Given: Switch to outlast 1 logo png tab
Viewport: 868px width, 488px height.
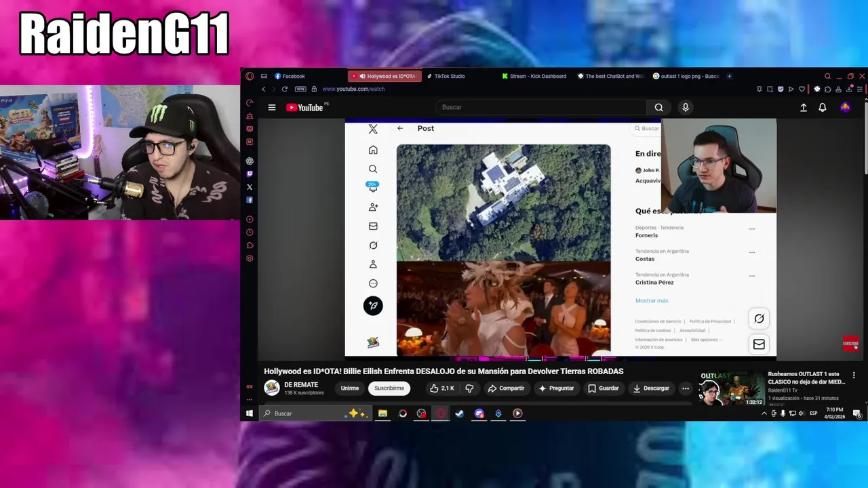Looking at the screenshot, I should [x=686, y=76].
